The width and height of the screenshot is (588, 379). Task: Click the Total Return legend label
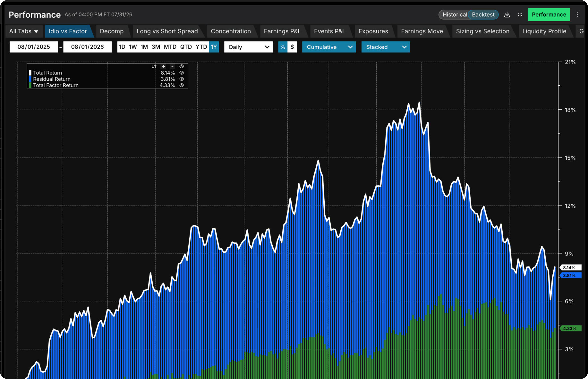(x=47, y=73)
